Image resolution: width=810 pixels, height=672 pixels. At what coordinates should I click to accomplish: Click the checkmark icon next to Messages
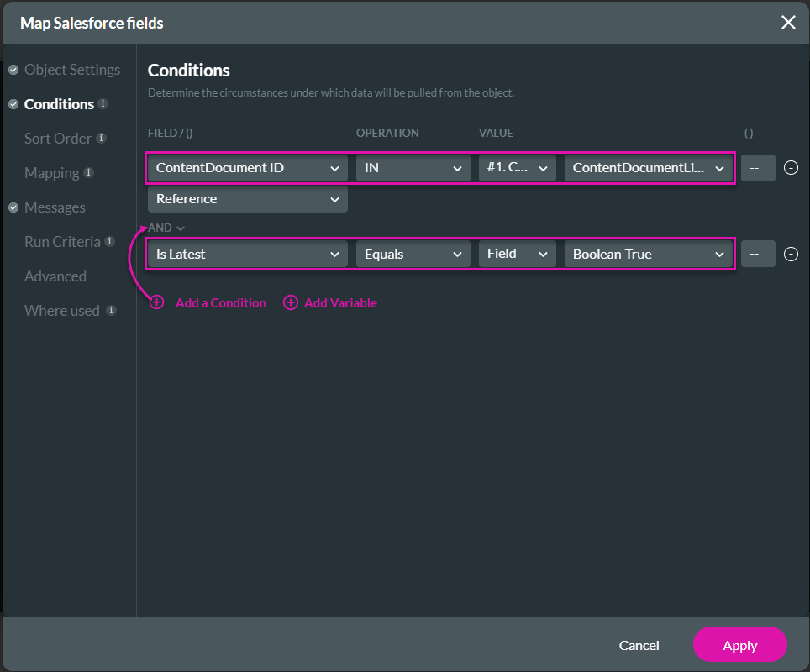14,207
